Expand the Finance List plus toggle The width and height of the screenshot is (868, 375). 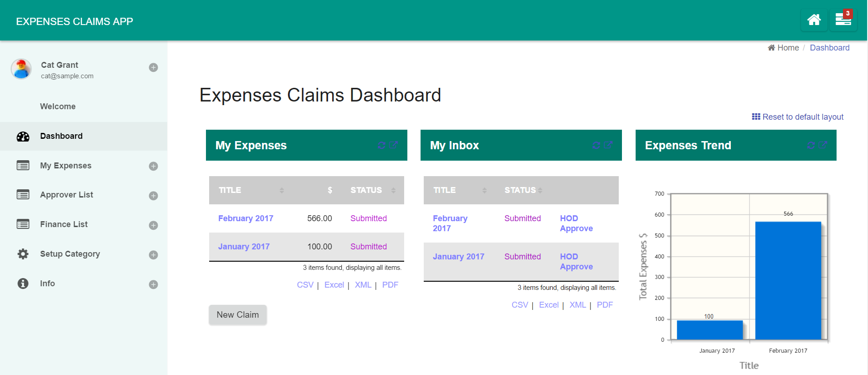(154, 225)
